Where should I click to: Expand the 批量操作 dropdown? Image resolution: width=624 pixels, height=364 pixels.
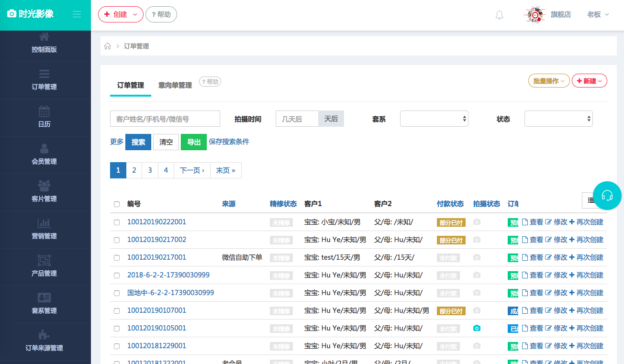coord(548,80)
